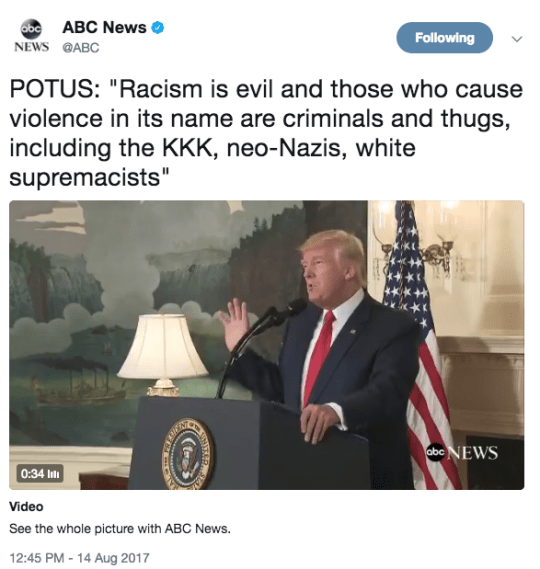Toggle the Following button
Screen dimensions: 540x569
pyautogui.click(x=444, y=38)
